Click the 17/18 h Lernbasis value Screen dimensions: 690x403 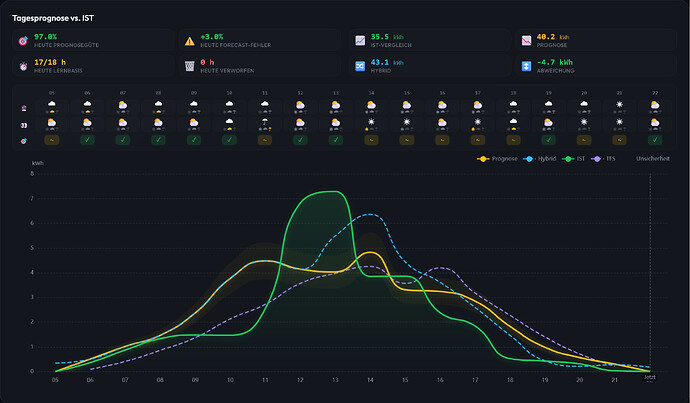(50, 62)
